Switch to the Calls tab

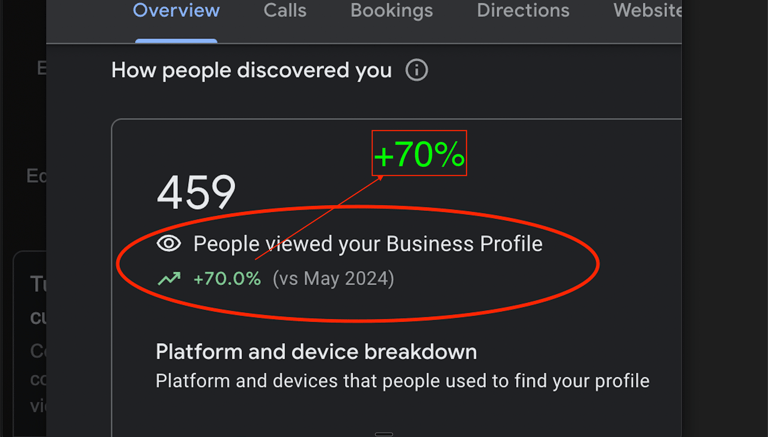285,10
